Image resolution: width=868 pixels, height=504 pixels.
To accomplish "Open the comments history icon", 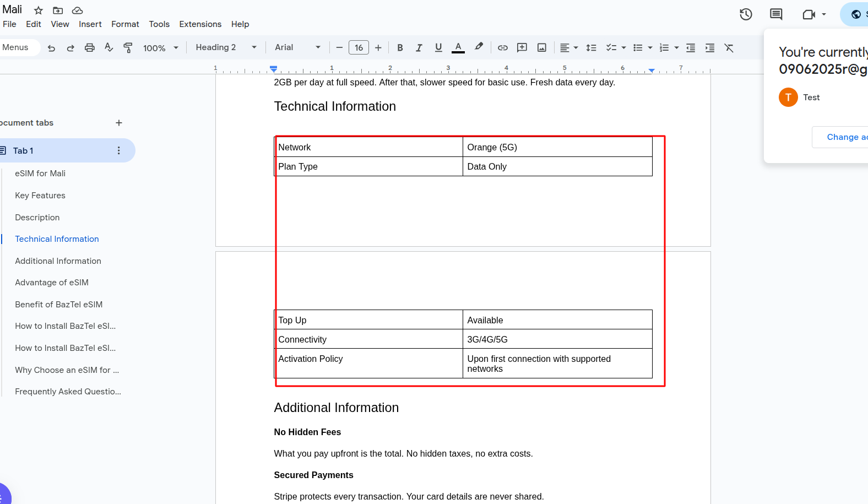I will click(x=776, y=14).
